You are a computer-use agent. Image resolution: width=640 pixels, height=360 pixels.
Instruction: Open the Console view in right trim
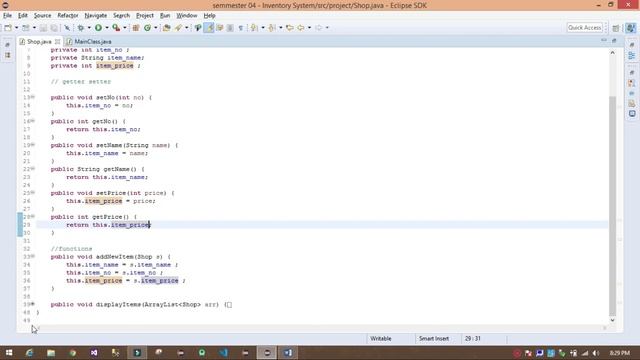pyautogui.click(x=632, y=113)
